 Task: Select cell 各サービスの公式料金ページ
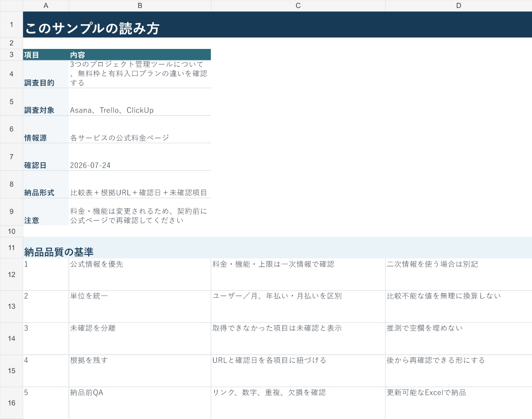(x=140, y=129)
